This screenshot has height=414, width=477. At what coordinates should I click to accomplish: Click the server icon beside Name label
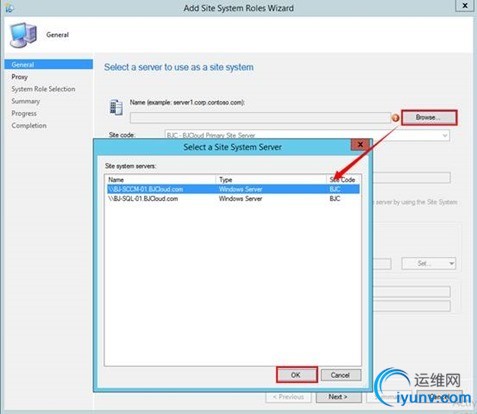point(116,107)
